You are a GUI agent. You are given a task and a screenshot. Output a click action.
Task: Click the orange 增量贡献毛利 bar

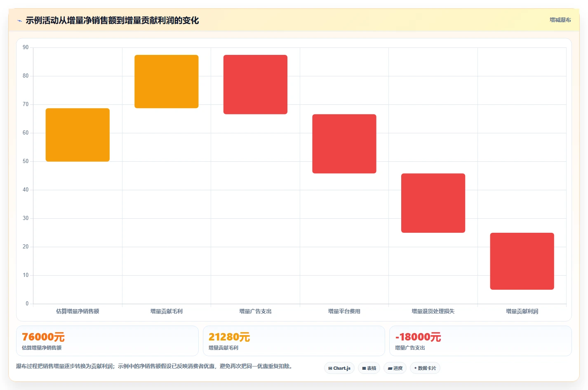pyautogui.click(x=167, y=82)
